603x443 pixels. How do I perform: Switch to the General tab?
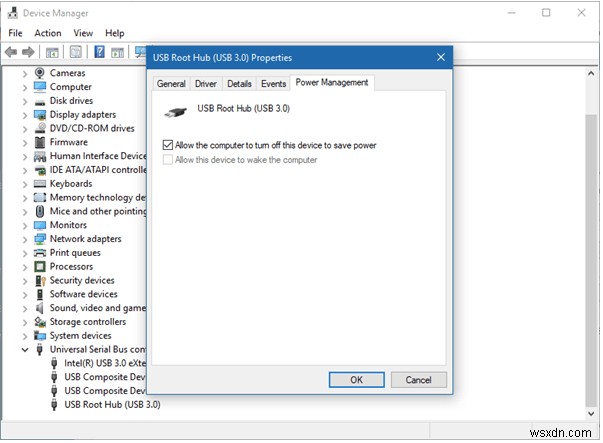pyautogui.click(x=171, y=83)
